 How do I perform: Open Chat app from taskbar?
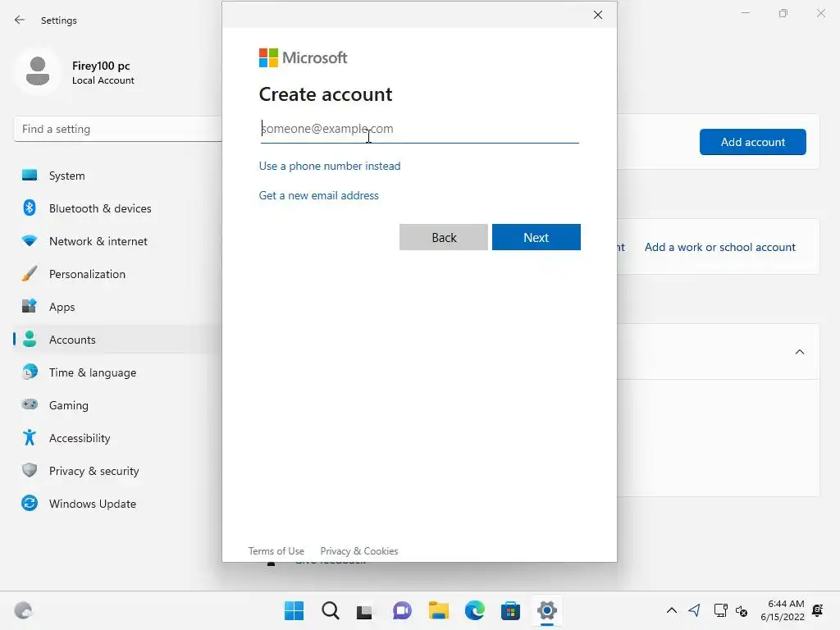pos(402,610)
